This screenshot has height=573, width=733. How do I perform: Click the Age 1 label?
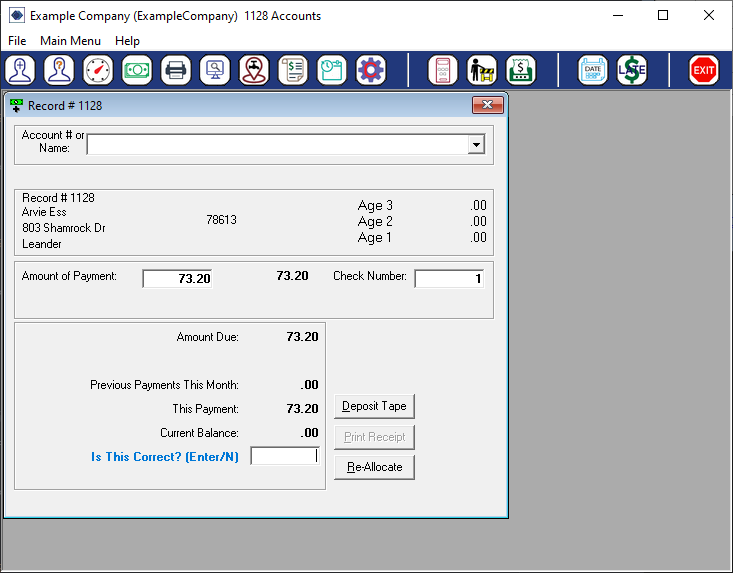[x=374, y=237]
